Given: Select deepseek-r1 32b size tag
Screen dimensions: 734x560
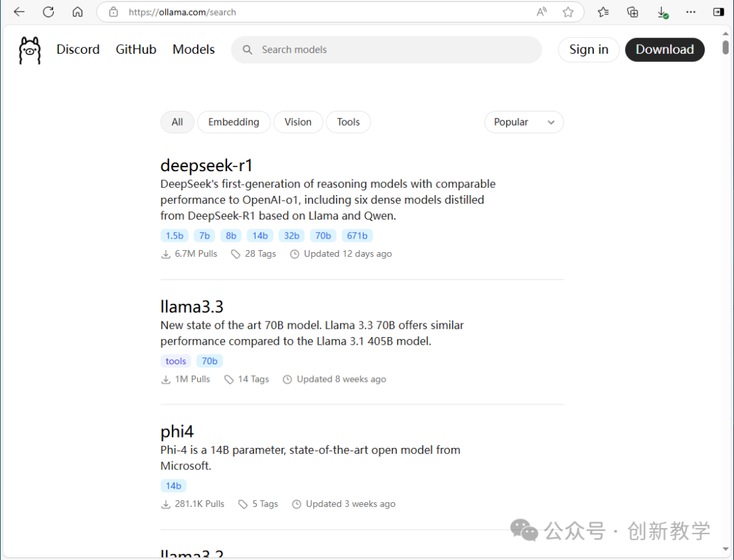Looking at the screenshot, I should tap(292, 236).
